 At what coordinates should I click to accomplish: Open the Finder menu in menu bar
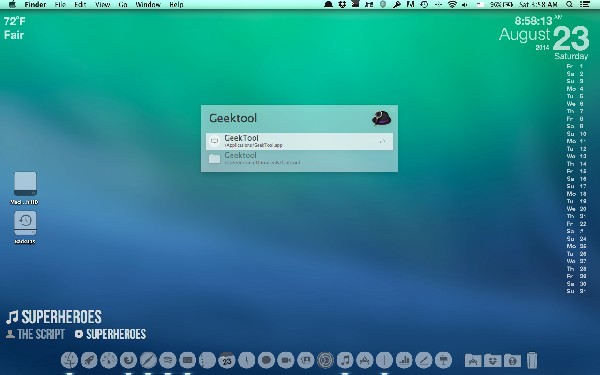point(35,5)
